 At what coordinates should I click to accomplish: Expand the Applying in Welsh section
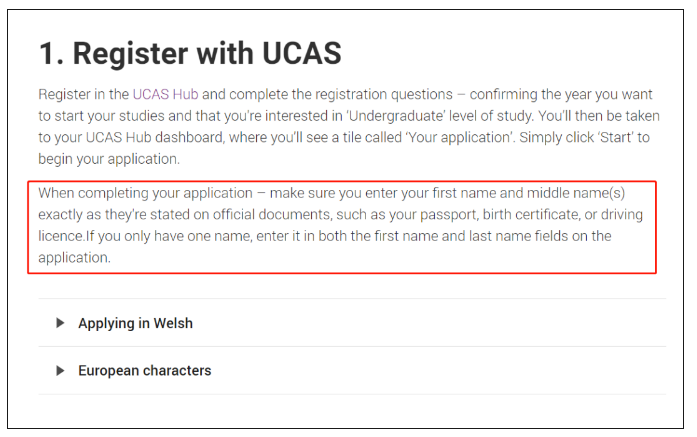tap(352, 323)
